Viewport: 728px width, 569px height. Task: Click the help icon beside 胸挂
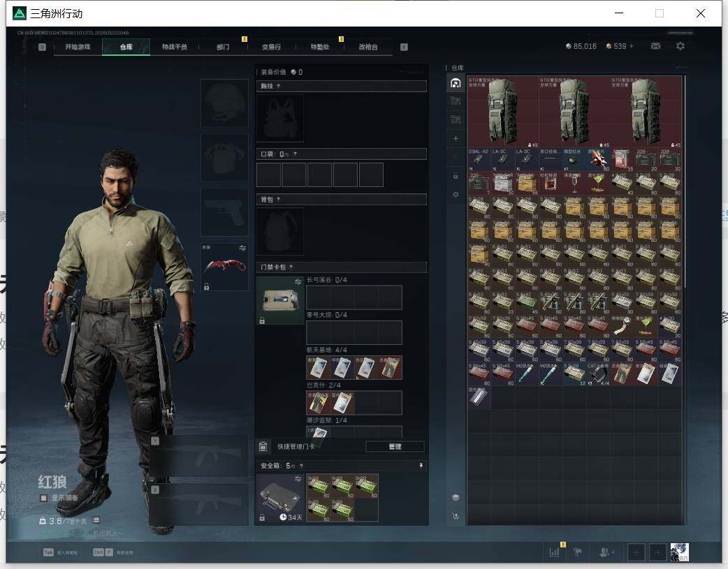[278, 87]
